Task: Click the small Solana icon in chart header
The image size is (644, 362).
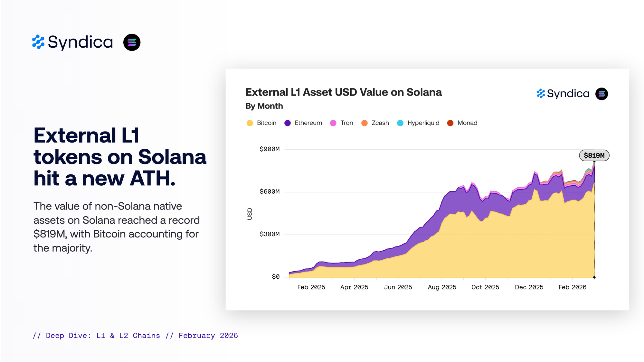Action: point(601,94)
